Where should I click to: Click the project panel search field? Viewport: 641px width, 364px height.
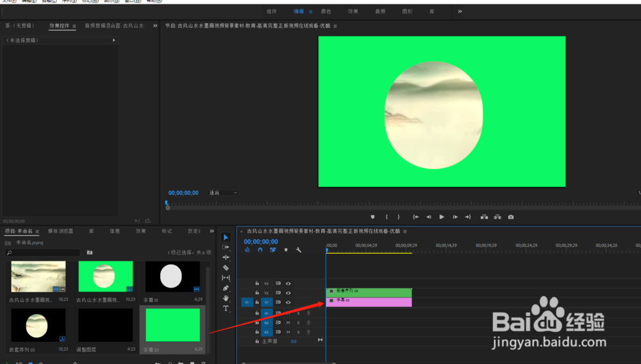[42, 253]
